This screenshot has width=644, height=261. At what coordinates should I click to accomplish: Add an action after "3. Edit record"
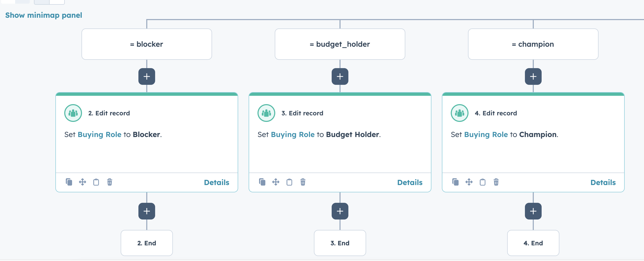(340, 211)
